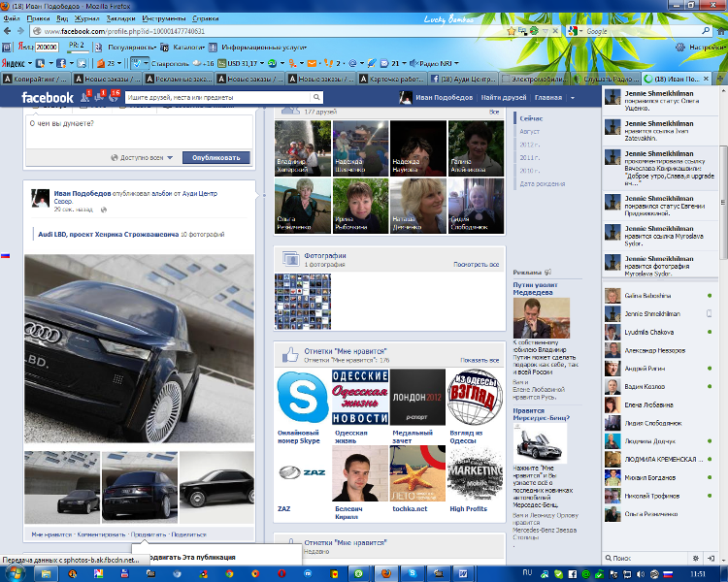728x582 pixels.
Task: Open account menu arrow next to Главная
Action: [573, 97]
